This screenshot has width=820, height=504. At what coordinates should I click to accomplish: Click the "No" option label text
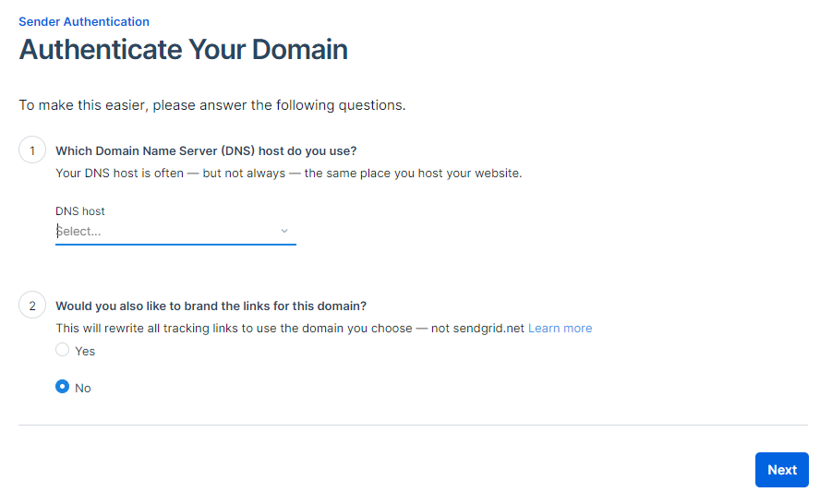pyautogui.click(x=83, y=388)
